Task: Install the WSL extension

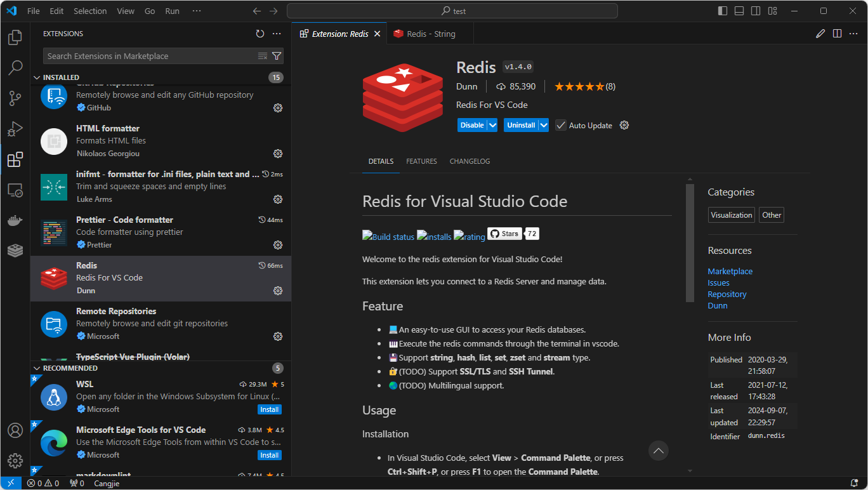Action: coord(270,409)
